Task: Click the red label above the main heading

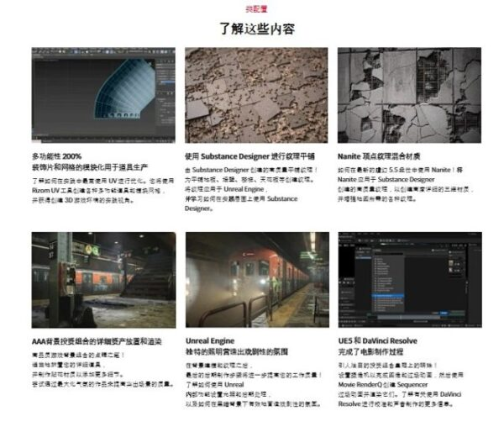Action: (x=256, y=9)
